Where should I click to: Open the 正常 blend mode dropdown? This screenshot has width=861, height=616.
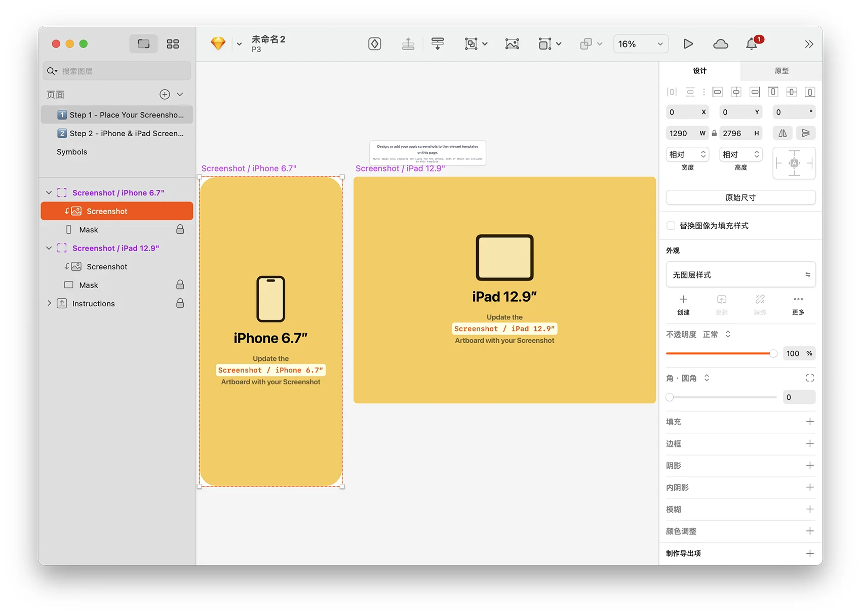coord(717,335)
